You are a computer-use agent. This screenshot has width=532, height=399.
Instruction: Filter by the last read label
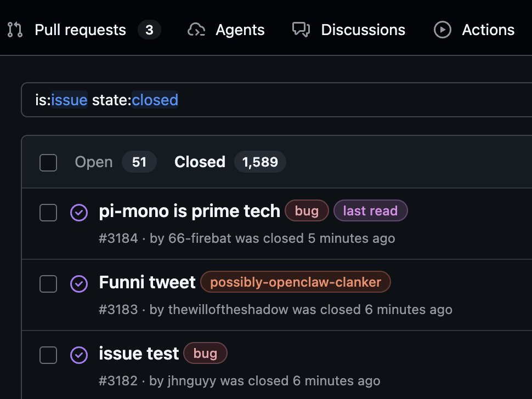click(x=370, y=211)
